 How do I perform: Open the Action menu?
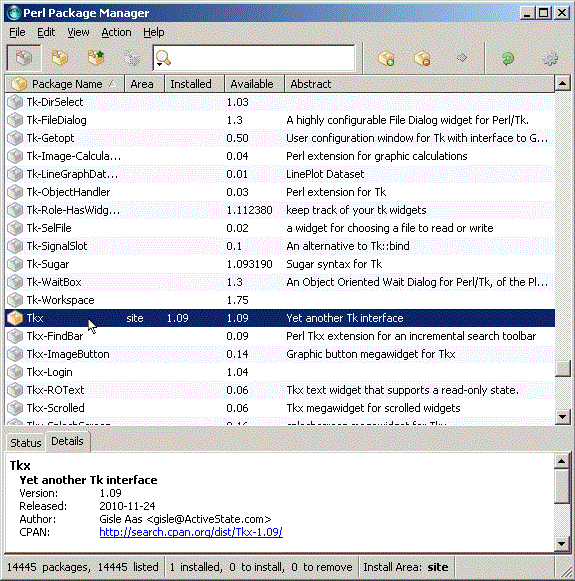tap(116, 32)
